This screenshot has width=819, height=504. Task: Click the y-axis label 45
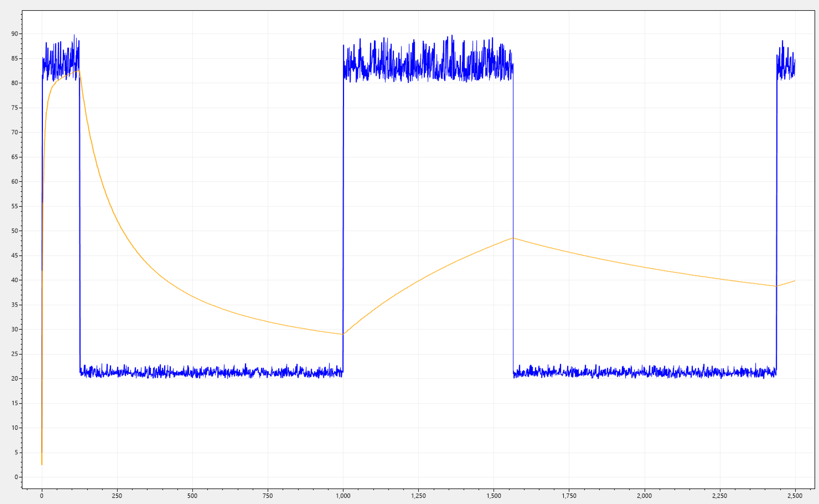click(15, 255)
